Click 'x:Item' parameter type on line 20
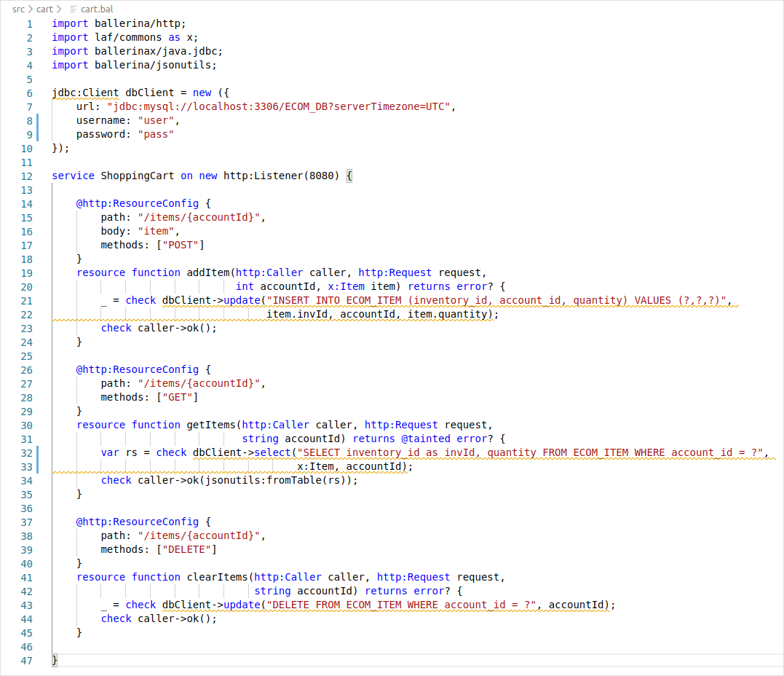 [x=346, y=286]
